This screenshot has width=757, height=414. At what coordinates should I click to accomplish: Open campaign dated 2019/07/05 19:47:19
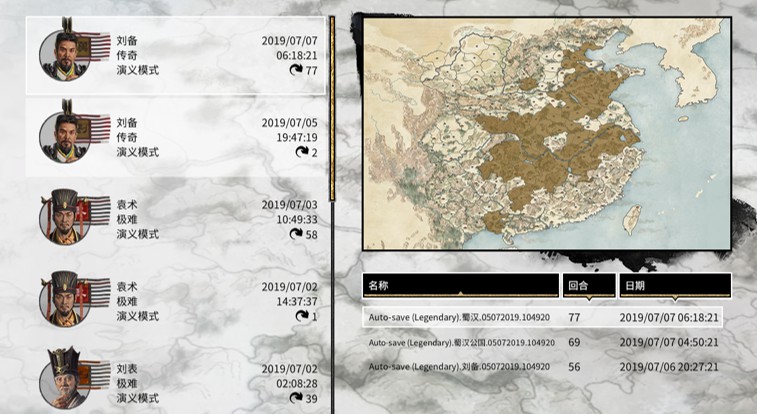point(176,137)
